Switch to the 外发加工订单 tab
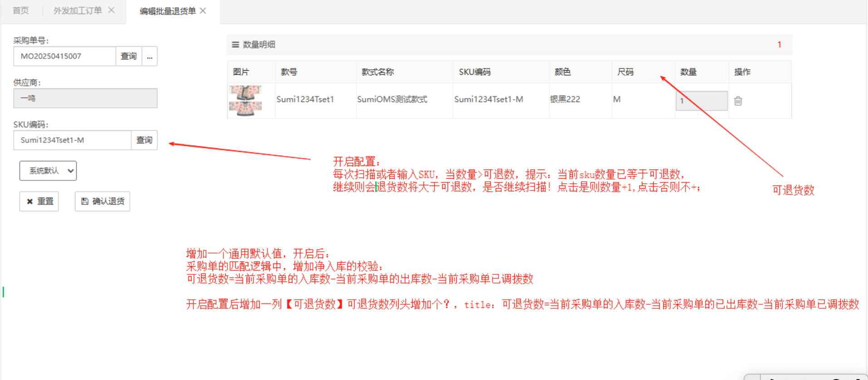This screenshot has width=868, height=380. [x=77, y=10]
